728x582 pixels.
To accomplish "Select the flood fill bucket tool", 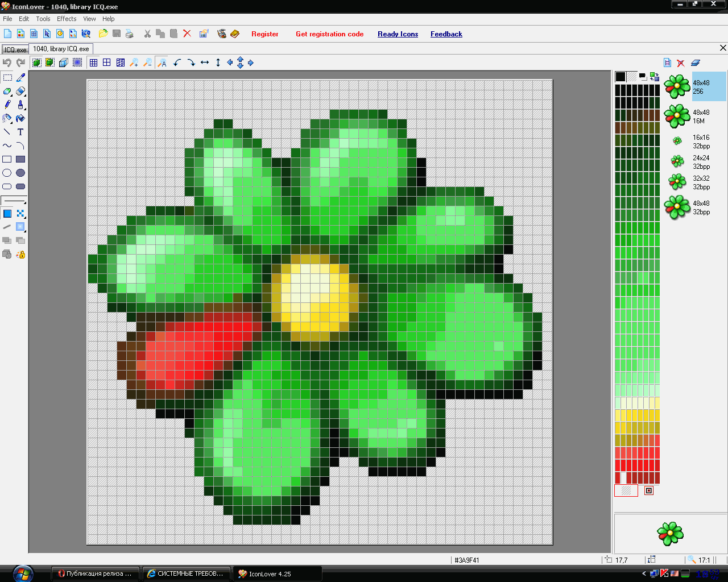I will [x=20, y=118].
